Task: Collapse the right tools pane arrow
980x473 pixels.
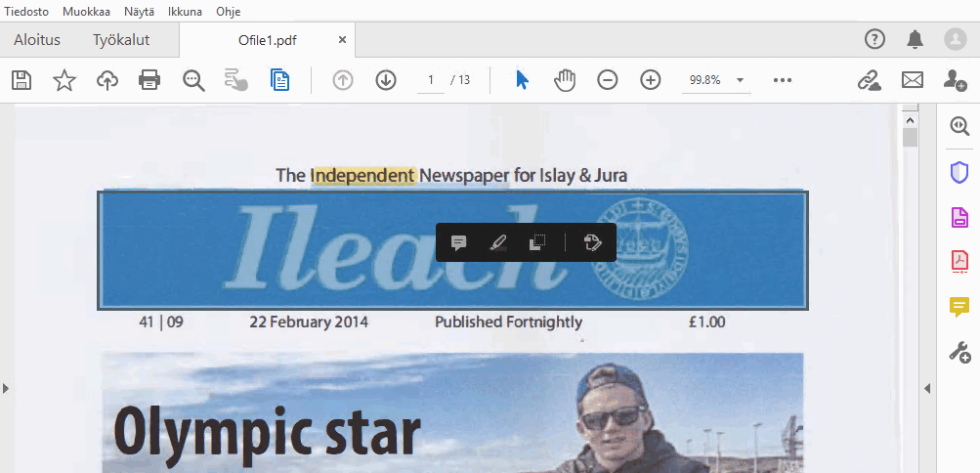Action: coord(927,389)
